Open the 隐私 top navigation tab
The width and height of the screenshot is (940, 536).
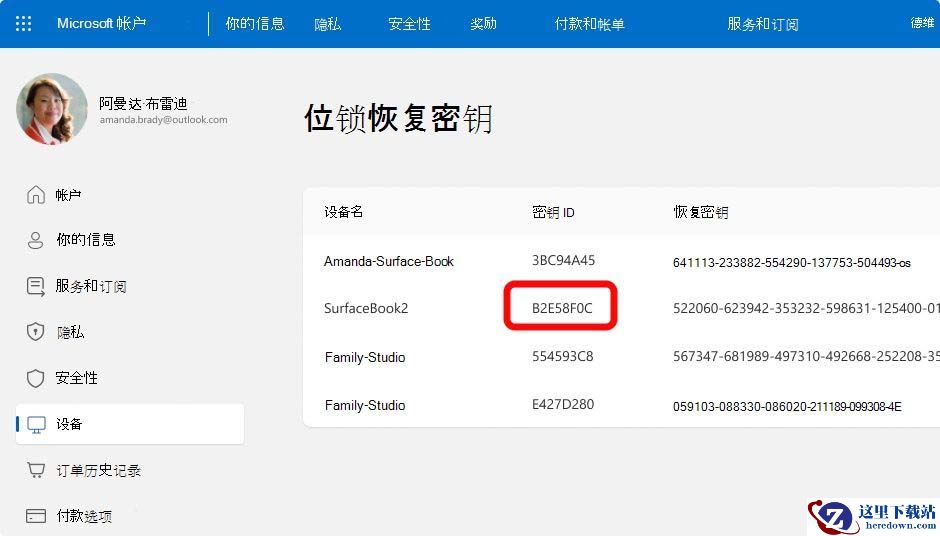pyautogui.click(x=327, y=24)
